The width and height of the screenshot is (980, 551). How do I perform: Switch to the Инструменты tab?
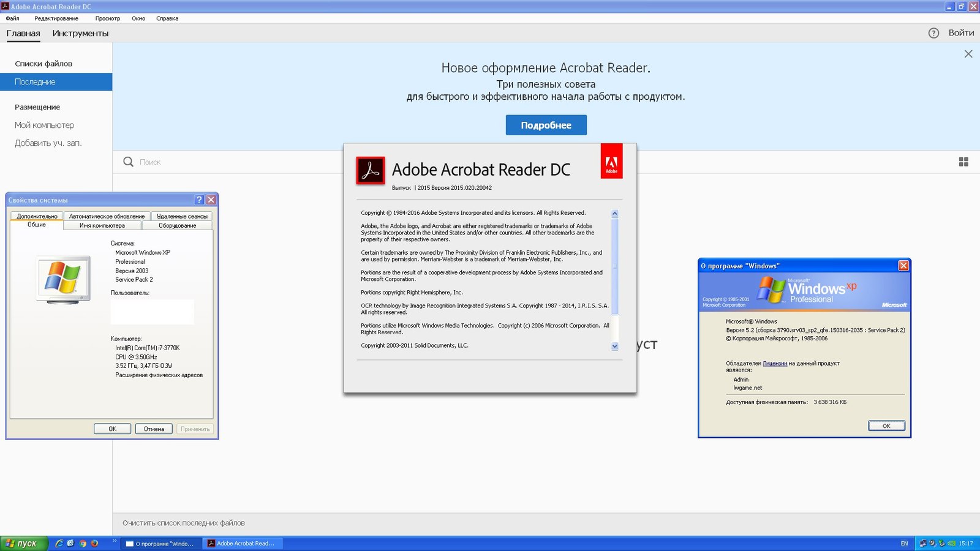pos(80,33)
